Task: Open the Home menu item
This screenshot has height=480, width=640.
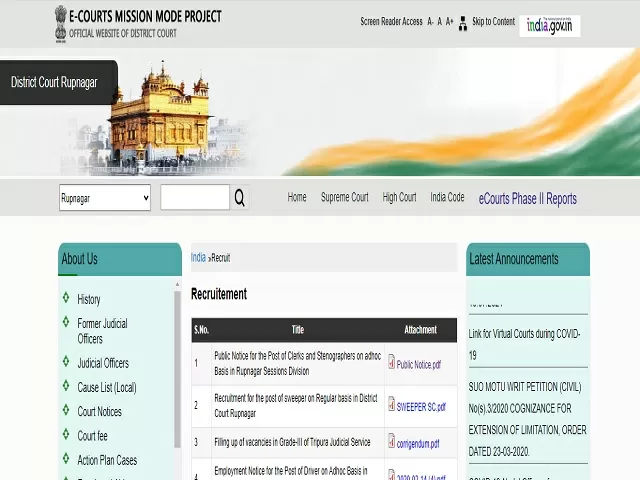Action: [x=297, y=198]
